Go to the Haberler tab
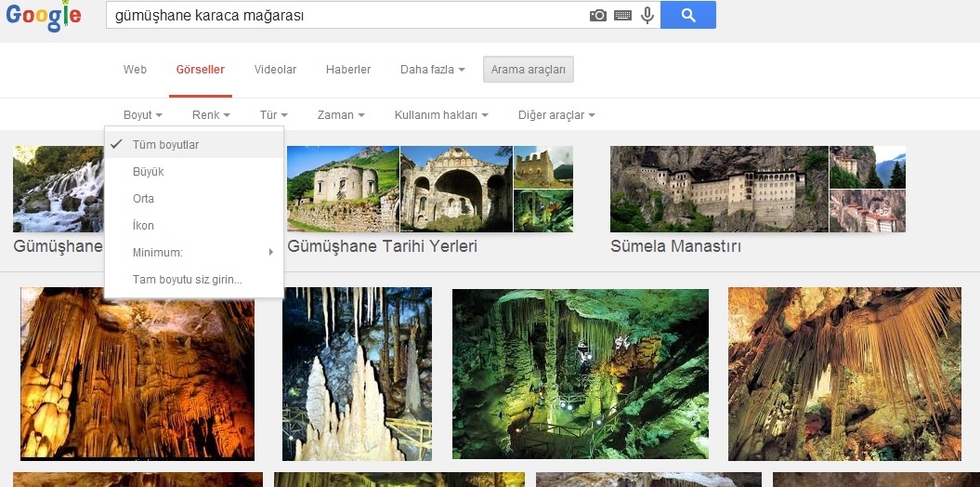Image resolution: width=980 pixels, height=487 pixels. (348, 70)
